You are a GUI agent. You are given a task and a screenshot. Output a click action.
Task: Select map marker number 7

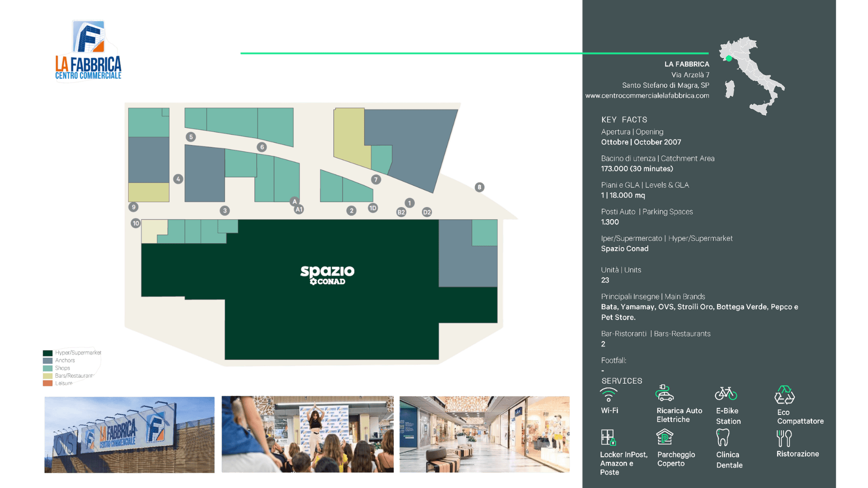(376, 179)
